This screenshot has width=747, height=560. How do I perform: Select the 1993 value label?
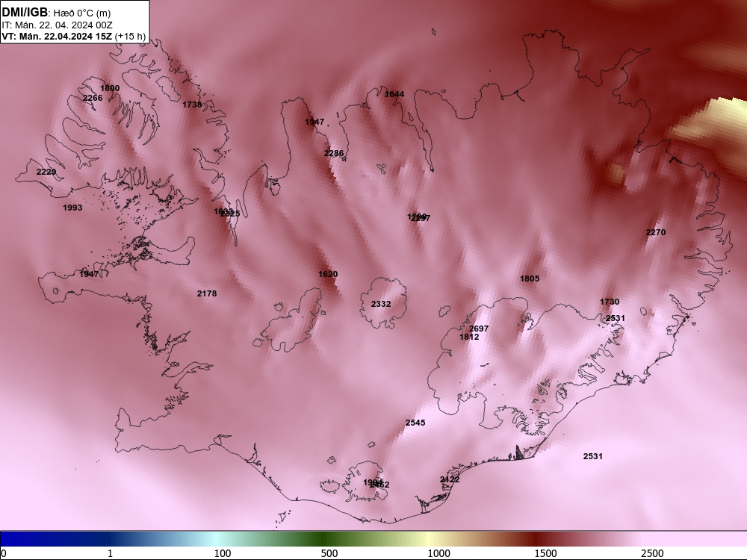tap(72, 208)
